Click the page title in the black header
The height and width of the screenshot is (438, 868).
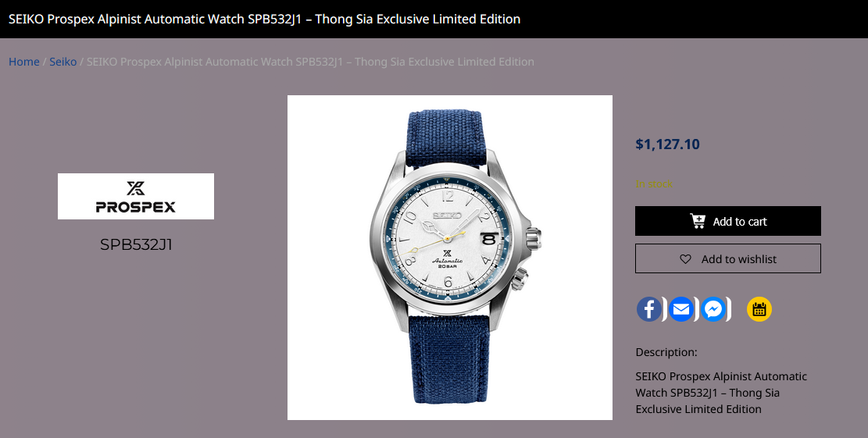click(x=265, y=19)
